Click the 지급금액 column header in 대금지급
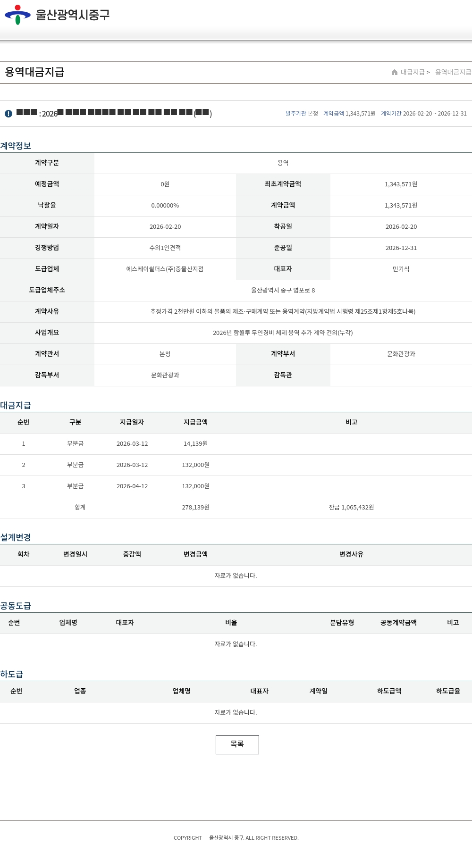 pyautogui.click(x=196, y=422)
